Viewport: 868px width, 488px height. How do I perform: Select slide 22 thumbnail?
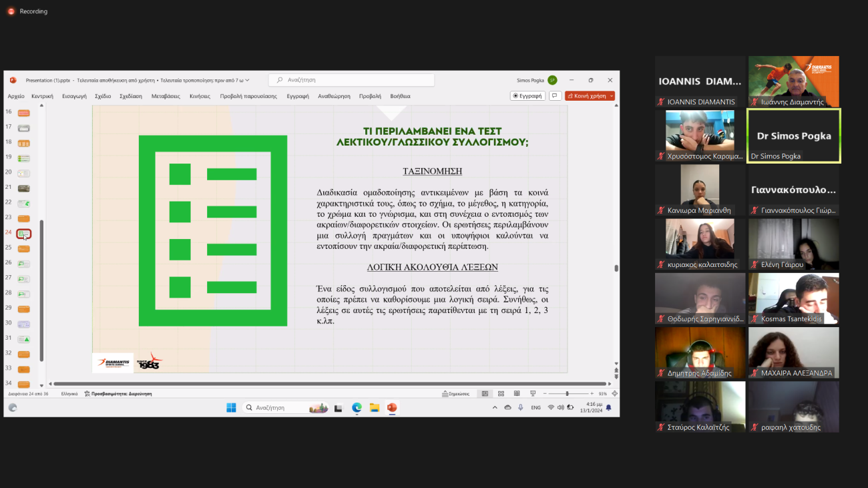(x=23, y=203)
